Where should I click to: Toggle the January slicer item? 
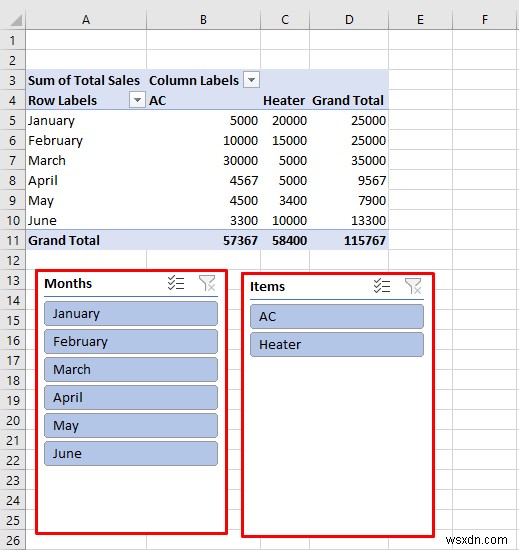pos(131,314)
